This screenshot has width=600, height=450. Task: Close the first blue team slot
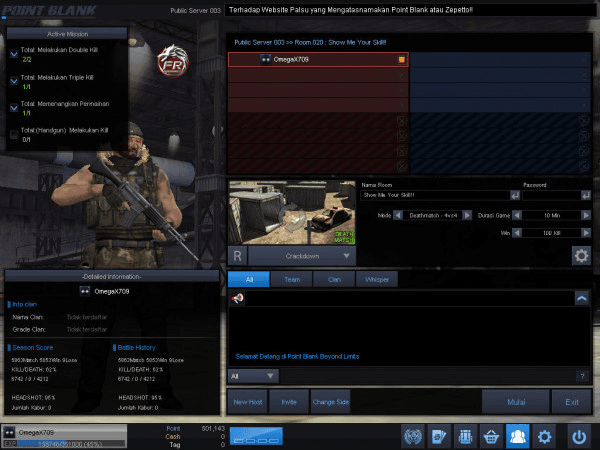(x=584, y=60)
